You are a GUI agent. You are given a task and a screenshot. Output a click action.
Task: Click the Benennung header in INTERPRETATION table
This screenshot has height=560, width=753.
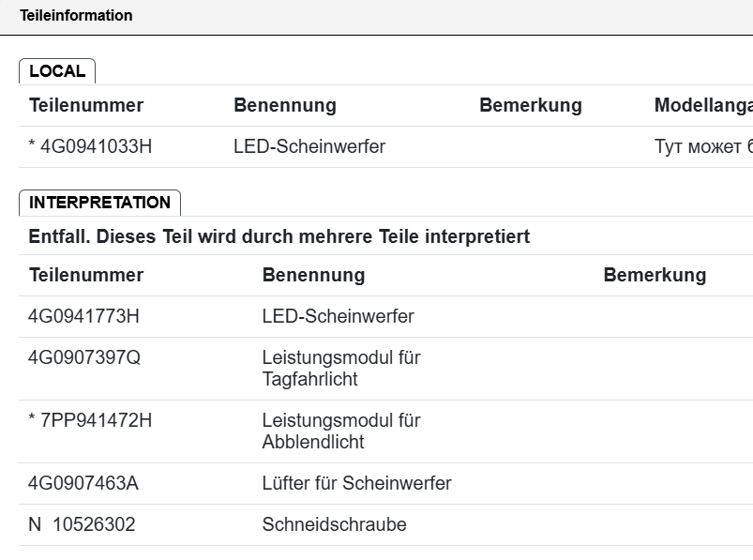(313, 276)
